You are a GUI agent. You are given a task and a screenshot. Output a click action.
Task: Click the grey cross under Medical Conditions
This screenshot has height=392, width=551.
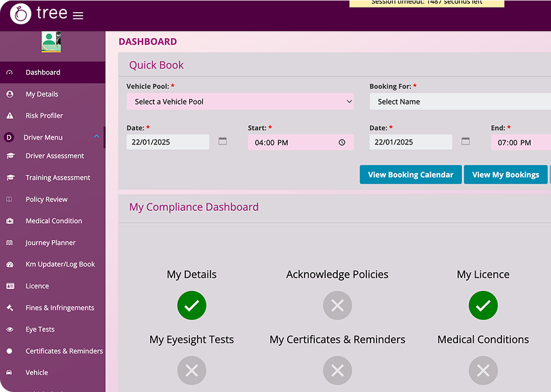483,370
